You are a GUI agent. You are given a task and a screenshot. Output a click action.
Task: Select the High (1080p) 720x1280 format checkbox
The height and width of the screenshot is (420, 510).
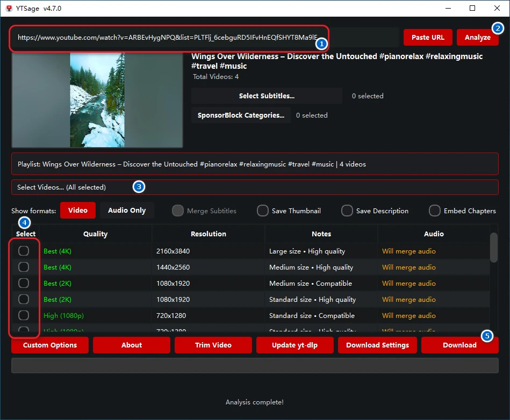(24, 315)
